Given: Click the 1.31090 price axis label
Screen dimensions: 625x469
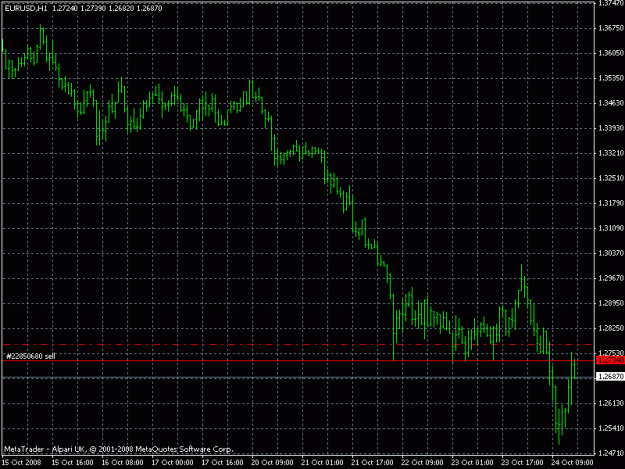Looking at the screenshot, I should pyautogui.click(x=611, y=228).
